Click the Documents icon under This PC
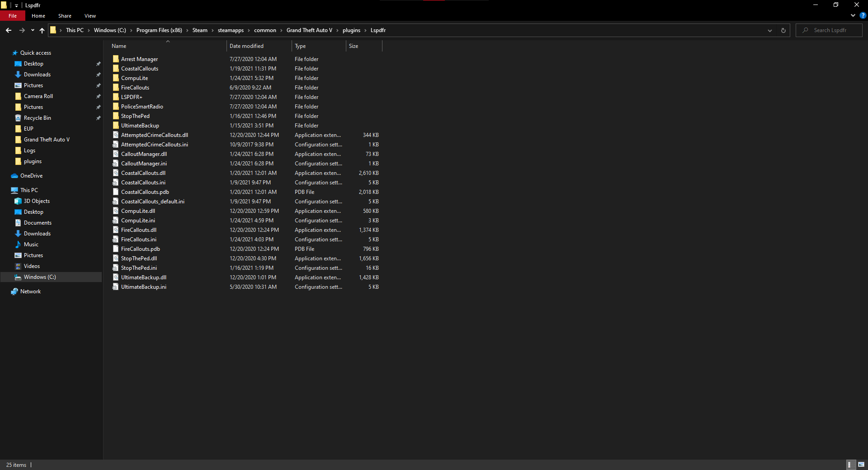868x470 pixels. click(x=18, y=223)
